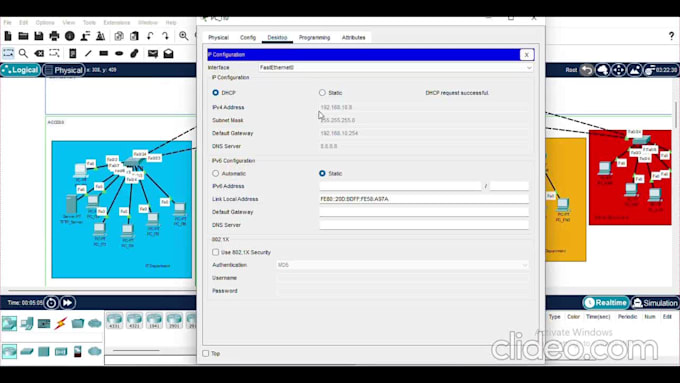Click the Link Local Address field
This screenshot has height=383, width=680.
[424, 199]
